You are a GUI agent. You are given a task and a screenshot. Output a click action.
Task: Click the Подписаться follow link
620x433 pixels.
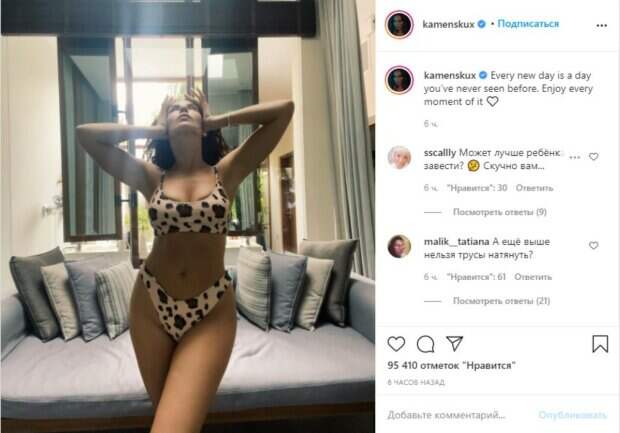click(x=528, y=24)
